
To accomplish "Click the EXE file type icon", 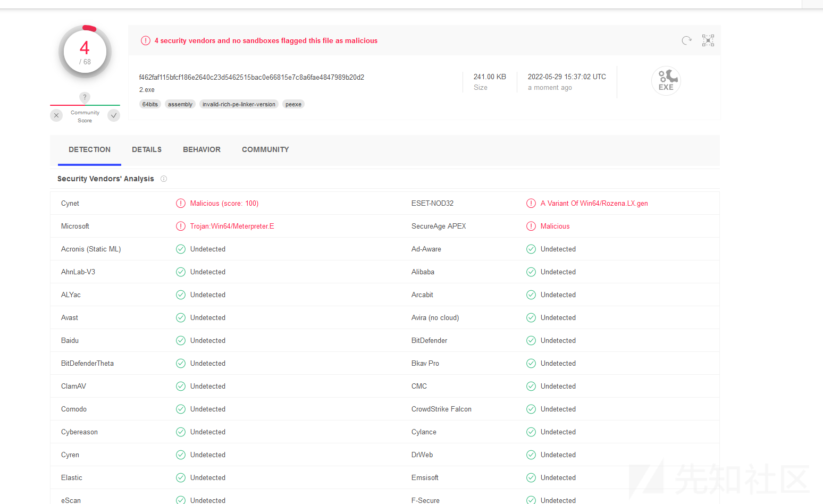I will click(666, 81).
